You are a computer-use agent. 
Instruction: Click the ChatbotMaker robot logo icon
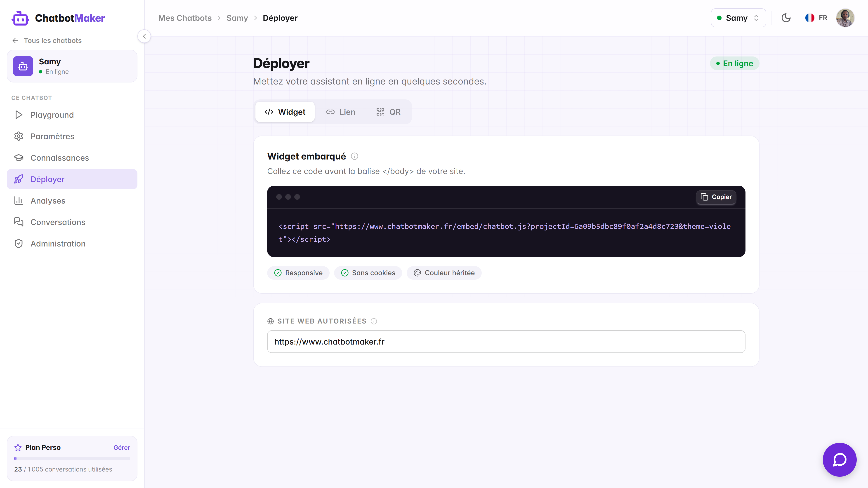click(x=20, y=18)
